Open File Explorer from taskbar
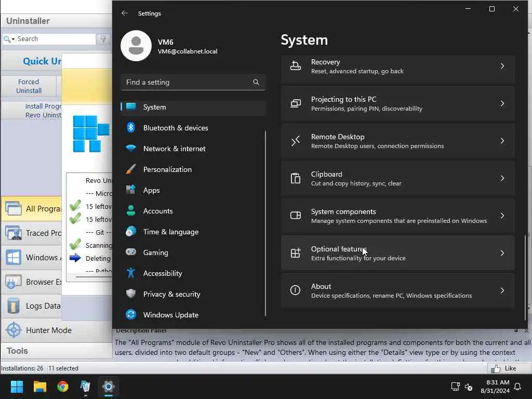The height and width of the screenshot is (399, 532). coord(39,387)
